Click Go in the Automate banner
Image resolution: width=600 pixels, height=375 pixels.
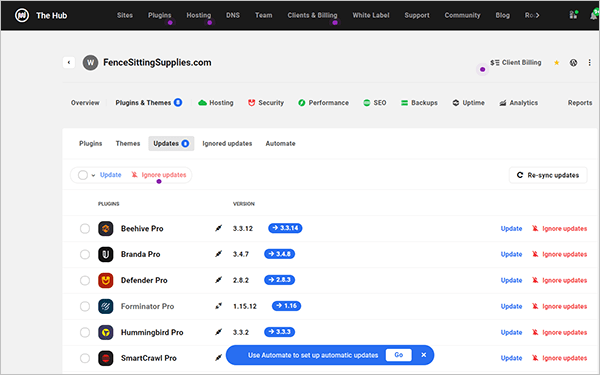click(x=399, y=355)
